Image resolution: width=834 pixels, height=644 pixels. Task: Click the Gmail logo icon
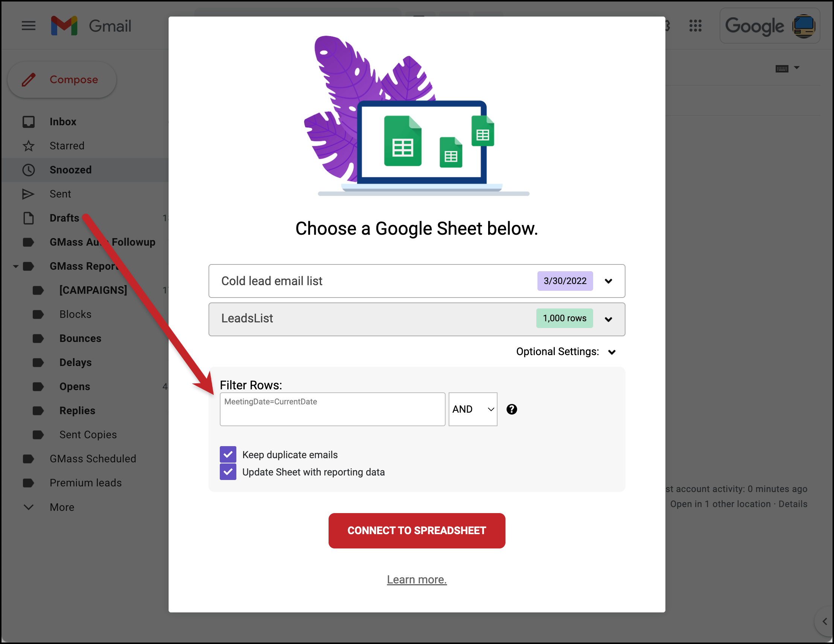tap(64, 26)
